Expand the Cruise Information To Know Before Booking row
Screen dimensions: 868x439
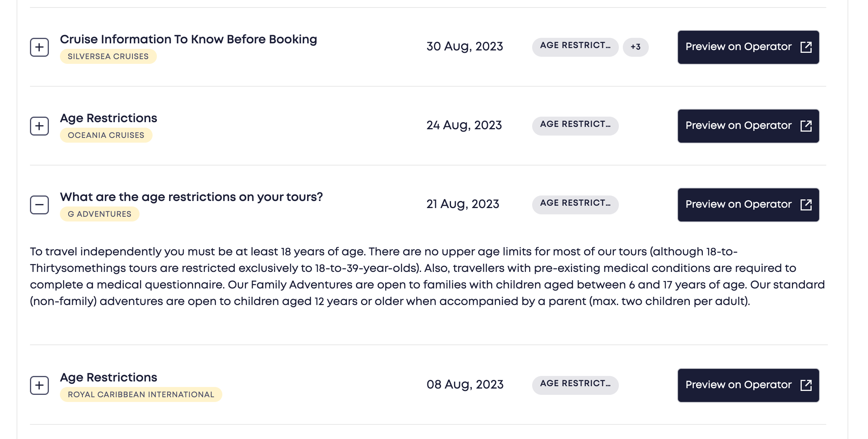click(39, 47)
